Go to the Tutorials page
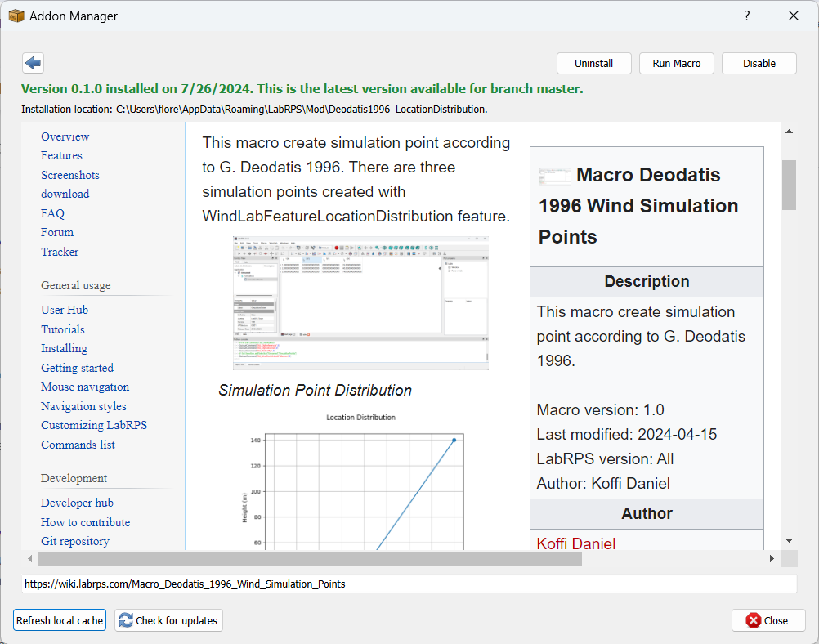The height and width of the screenshot is (644, 819). (63, 329)
